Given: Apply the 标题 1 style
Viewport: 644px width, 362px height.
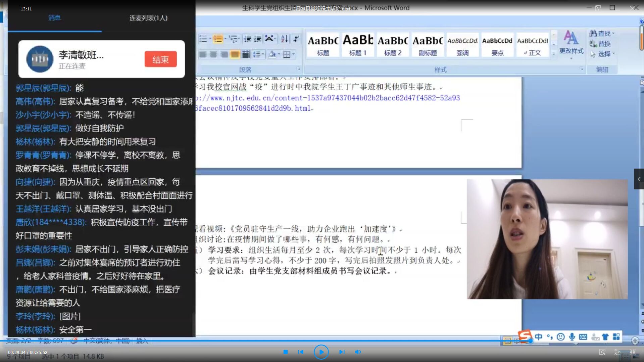Looking at the screenshot, I should (x=358, y=45).
